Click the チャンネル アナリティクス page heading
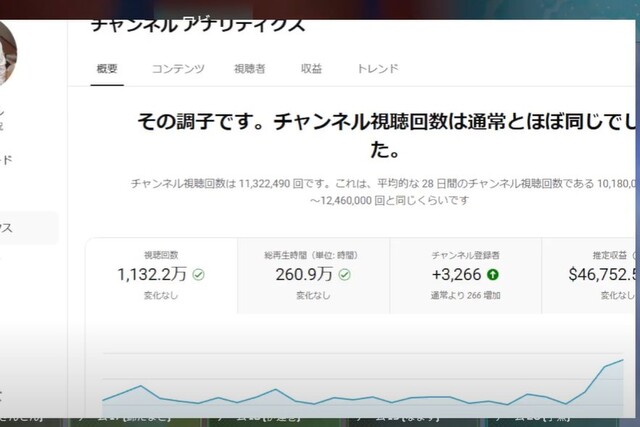The width and height of the screenshot is (640, 427). click(198, 25)
